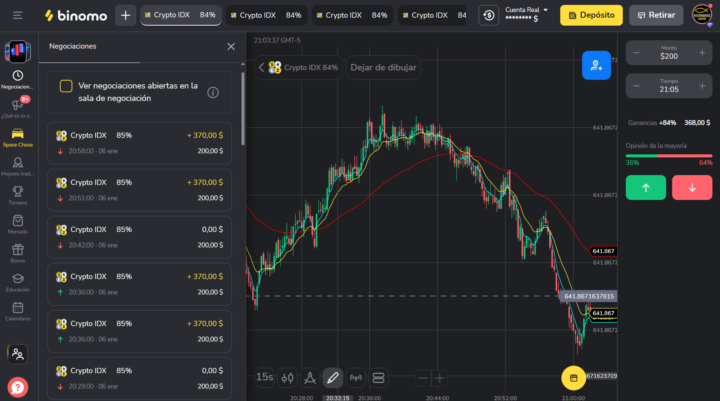Select the pencil drawing tool
The width and height of the screenshot is (720, 401).
pyautogui.click(x=333, y=378)
